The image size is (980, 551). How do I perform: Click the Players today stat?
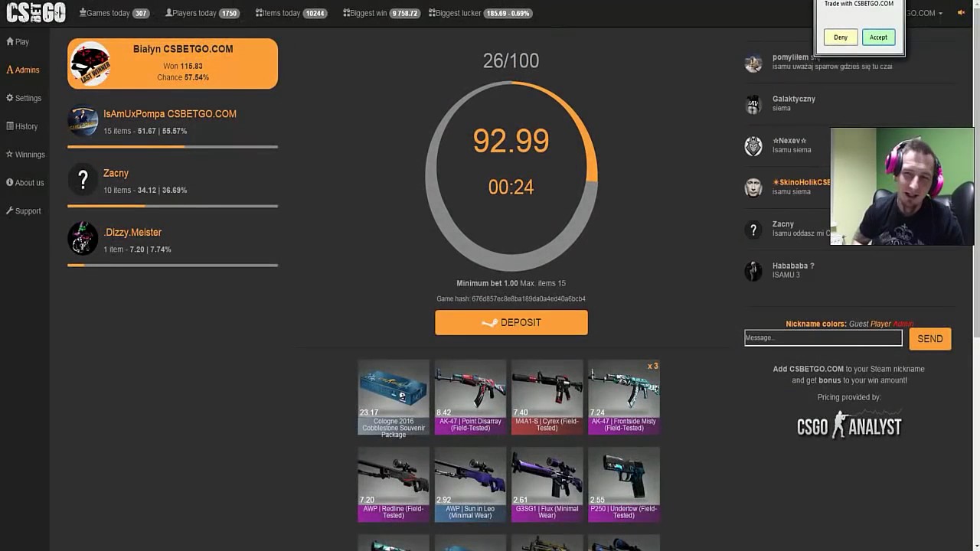pyautogui.click(x=203, y=13)
